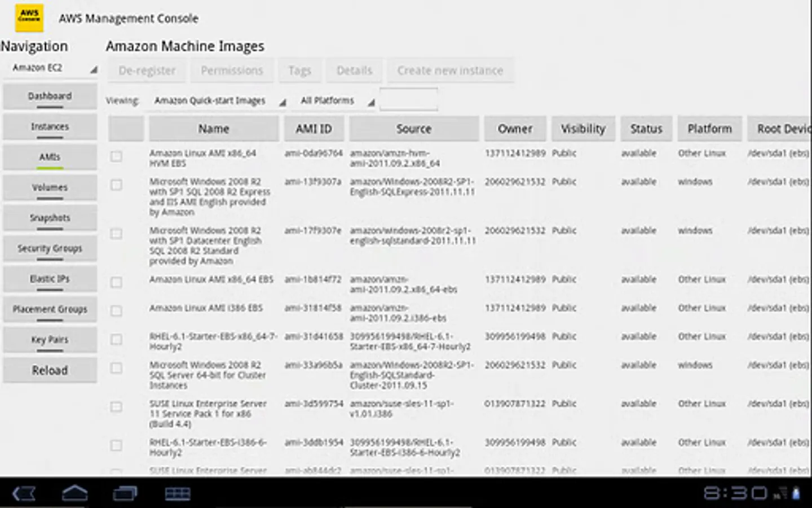Click the 'RHEL-6.1-Starter-EBS-i386-6-Hourly2' name cell
The height and width of the screenshot is (508, 812).
tap(208, 447)
